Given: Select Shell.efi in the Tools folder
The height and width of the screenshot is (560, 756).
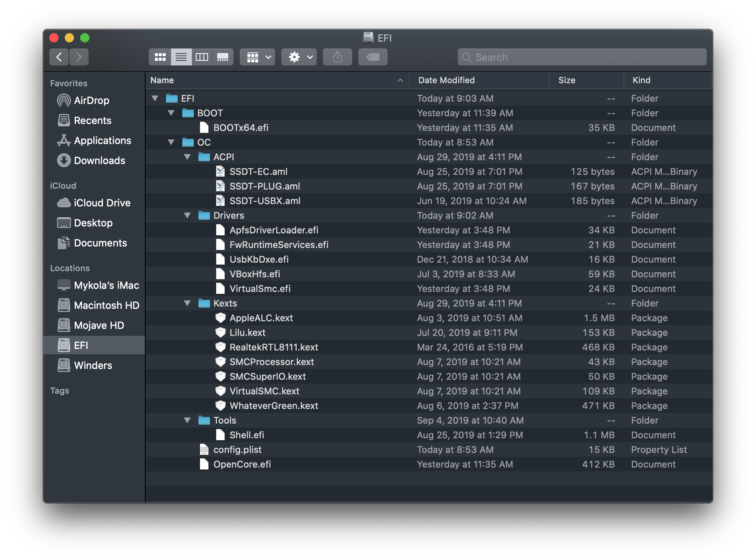Looking at the screenshot, I should (x=429, y=435).
